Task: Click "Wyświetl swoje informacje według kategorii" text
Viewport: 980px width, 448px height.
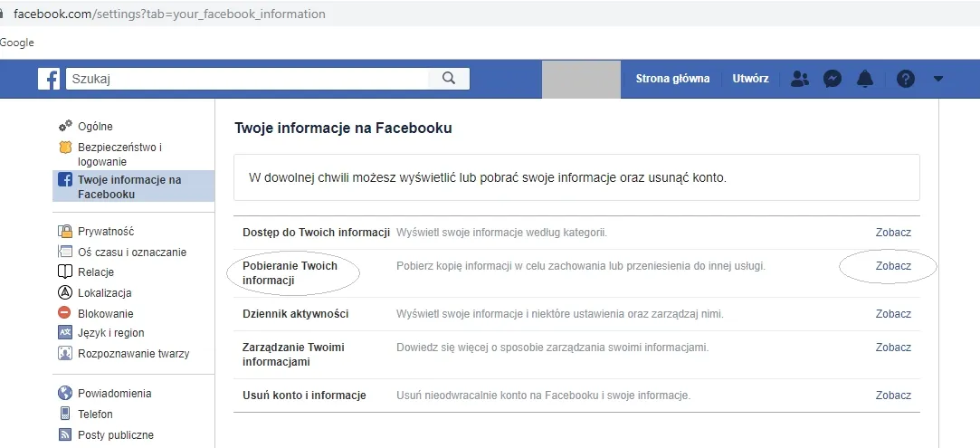Action: [x=502, y=233]
